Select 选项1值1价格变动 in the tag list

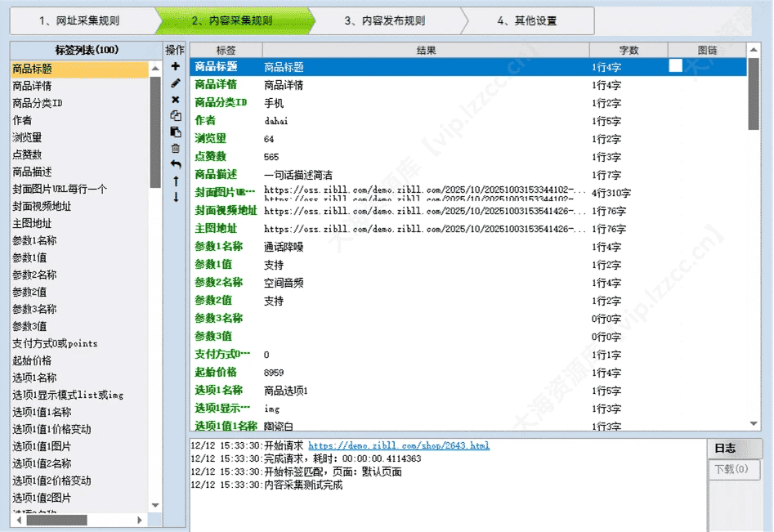pyautogui.click(x=79, y=429)
